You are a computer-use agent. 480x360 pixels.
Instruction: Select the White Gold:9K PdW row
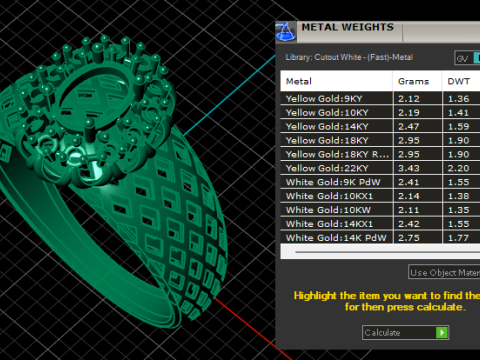[380, 182]
